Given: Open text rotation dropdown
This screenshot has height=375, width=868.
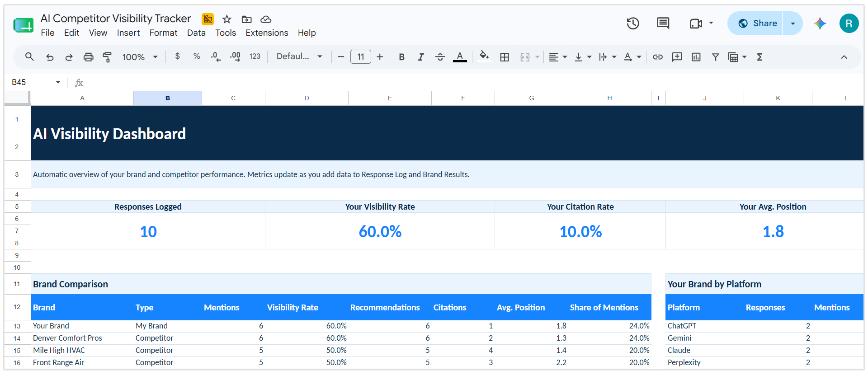Looking at the screenshot, I should tap(632, 57).
